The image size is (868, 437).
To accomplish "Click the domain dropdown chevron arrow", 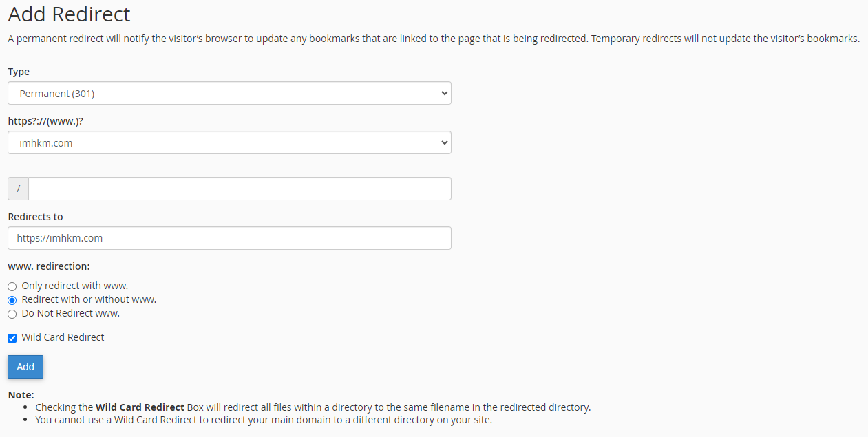I will point(443,143).
